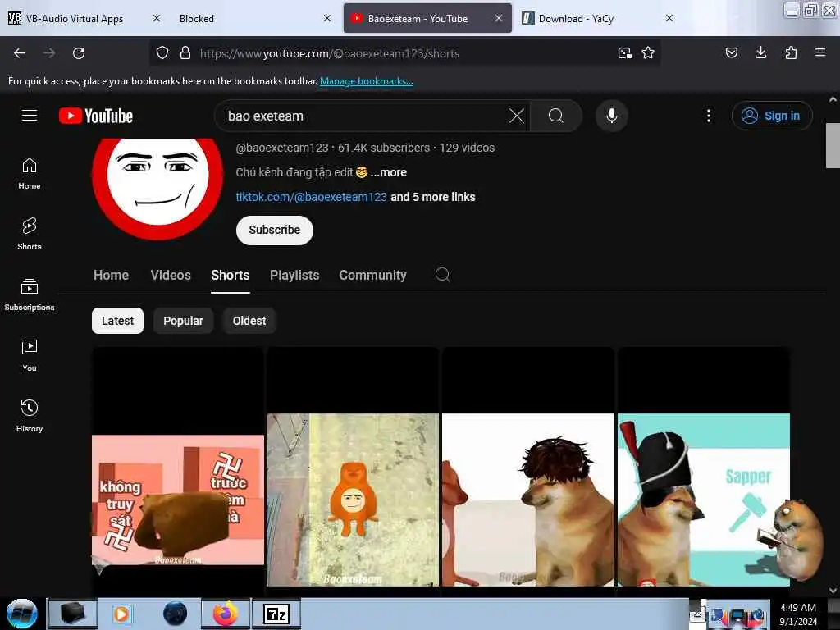Open Shorts from the sidebar
Screen dimensions: 840x630
point(30,234)
